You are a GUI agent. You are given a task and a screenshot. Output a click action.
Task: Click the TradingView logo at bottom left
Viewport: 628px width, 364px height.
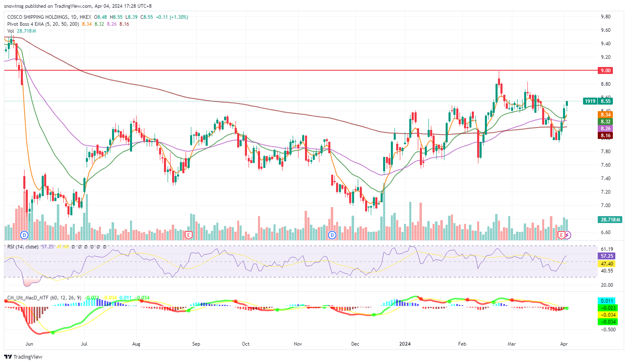point(23,357)
